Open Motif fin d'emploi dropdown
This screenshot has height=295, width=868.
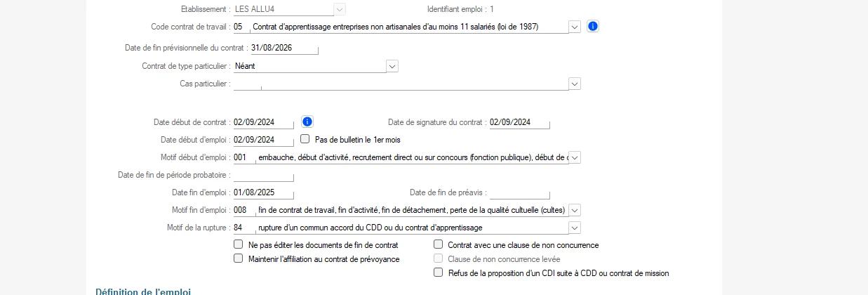pyautogui.click(x=575, y=210)
